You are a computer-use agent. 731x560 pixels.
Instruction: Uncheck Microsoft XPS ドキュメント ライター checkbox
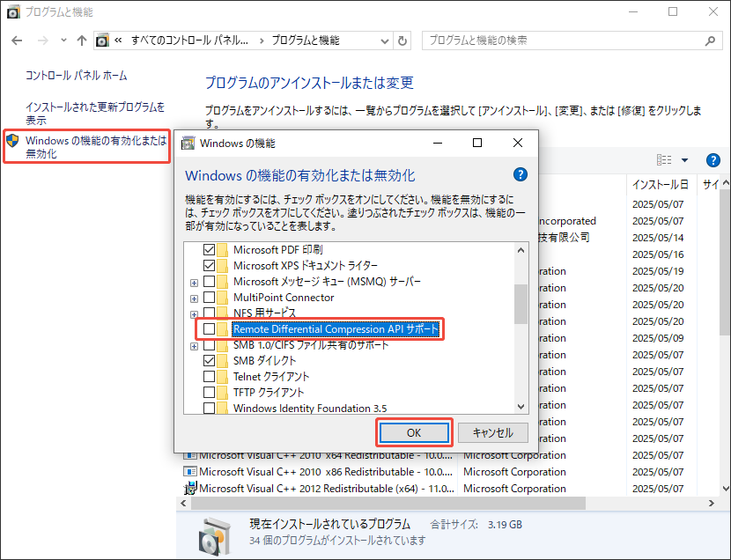pyautogui.click(x=209, y=266)
